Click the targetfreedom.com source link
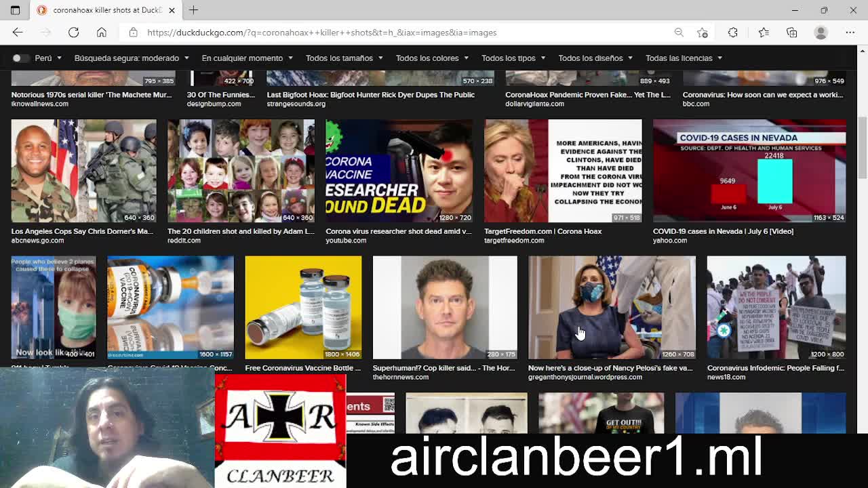 (x=514, y=241)
